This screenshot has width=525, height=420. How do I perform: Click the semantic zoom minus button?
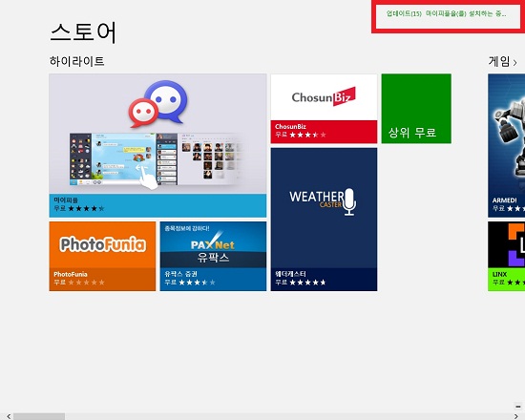point(518,407)
